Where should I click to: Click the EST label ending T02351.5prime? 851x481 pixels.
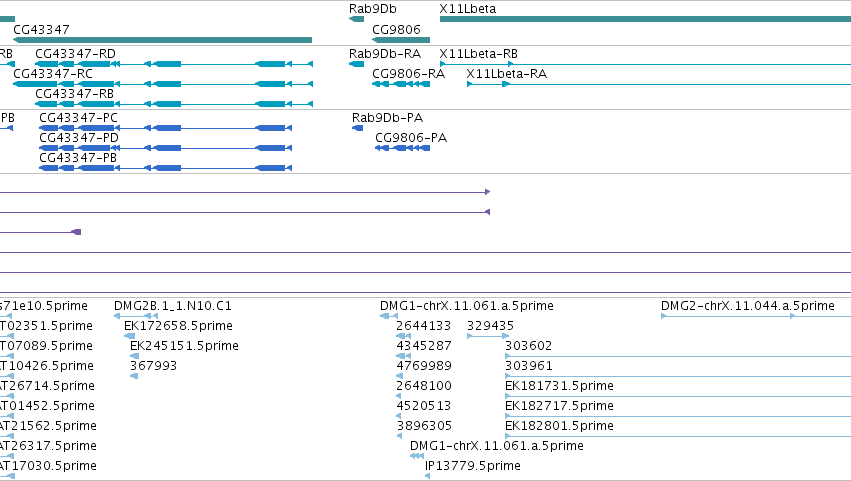click(x=46, y=326)
